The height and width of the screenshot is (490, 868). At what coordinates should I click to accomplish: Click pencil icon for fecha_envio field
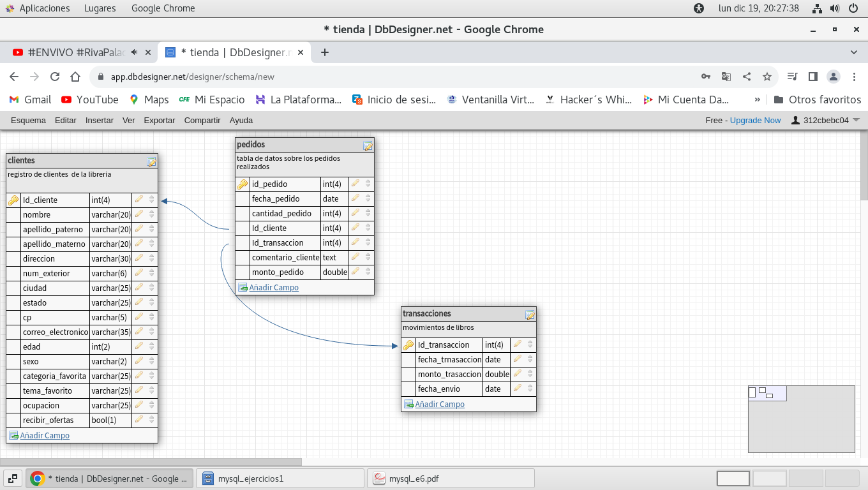coord(518,389)
